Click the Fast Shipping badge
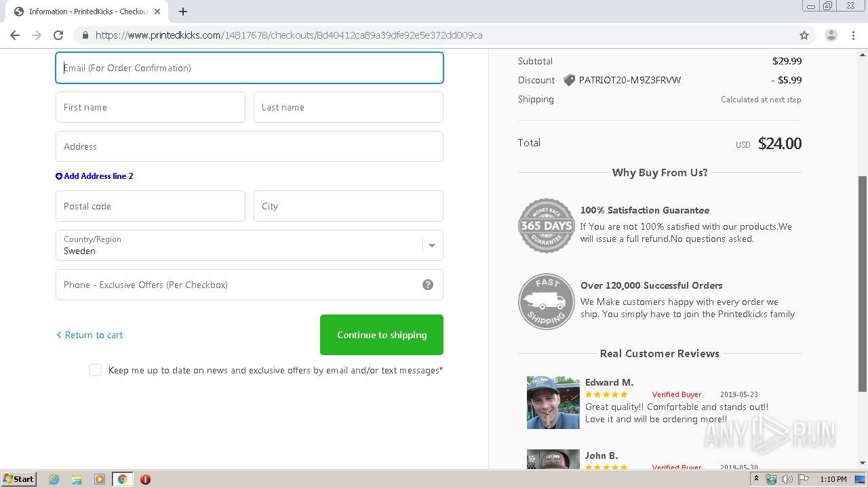 [x=547, y=301]
